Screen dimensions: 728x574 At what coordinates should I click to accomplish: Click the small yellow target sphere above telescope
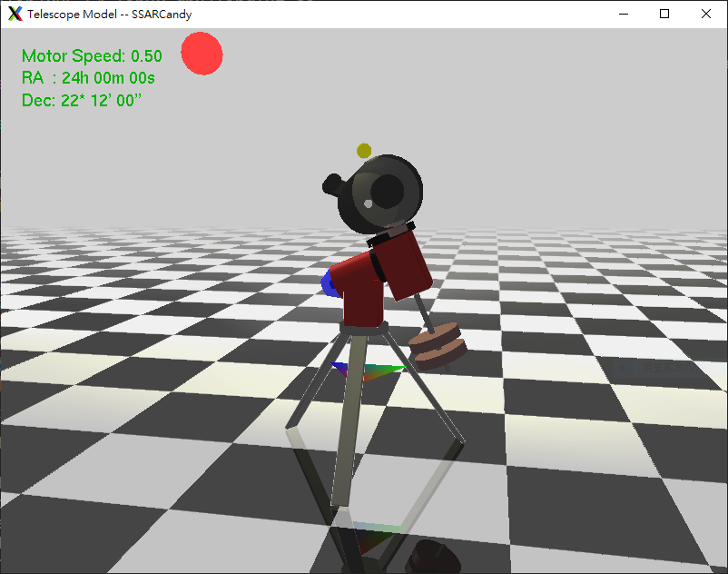(x=364, y=151)
